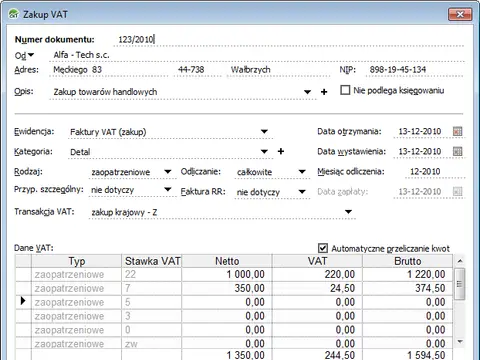Click the street address field Męckiego 83
Screen dimensions: 480x360
point(109,70)
